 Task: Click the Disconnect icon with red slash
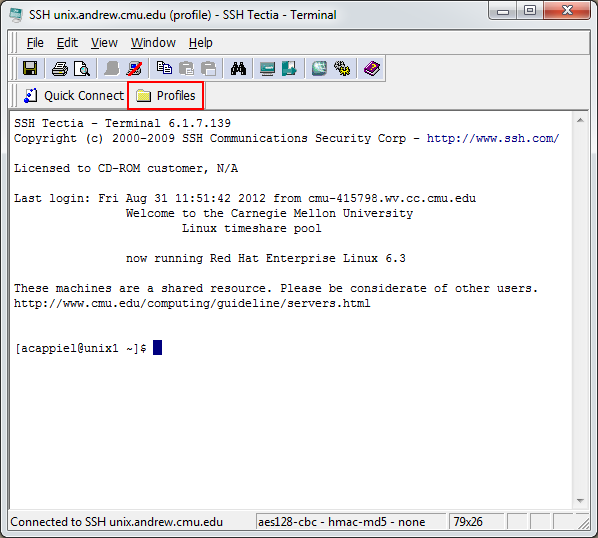point(134,69)
